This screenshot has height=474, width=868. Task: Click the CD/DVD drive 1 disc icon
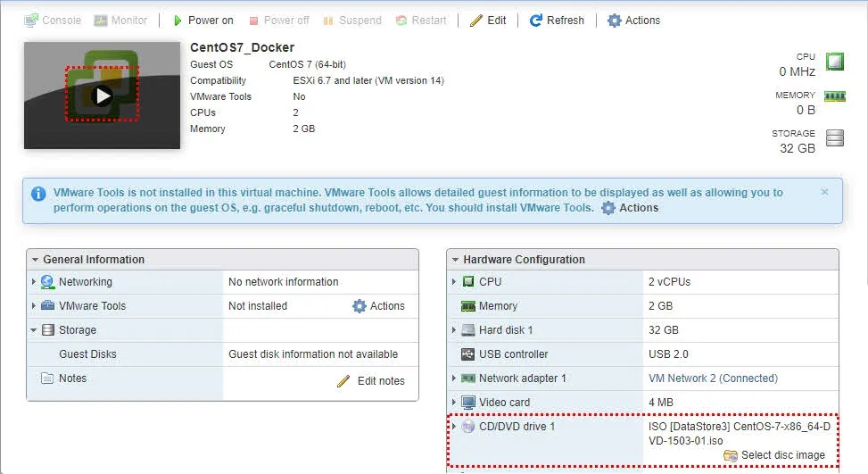coord(468,427)
